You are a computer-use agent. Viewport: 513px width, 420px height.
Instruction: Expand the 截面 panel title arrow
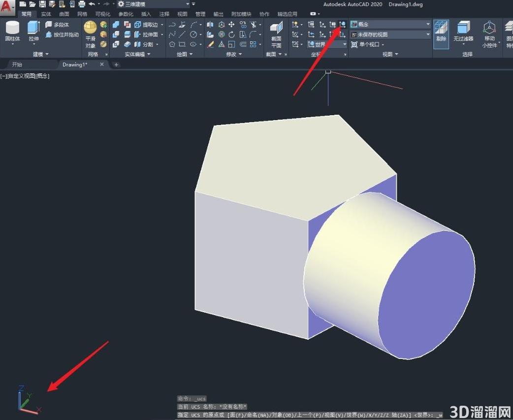281,54
